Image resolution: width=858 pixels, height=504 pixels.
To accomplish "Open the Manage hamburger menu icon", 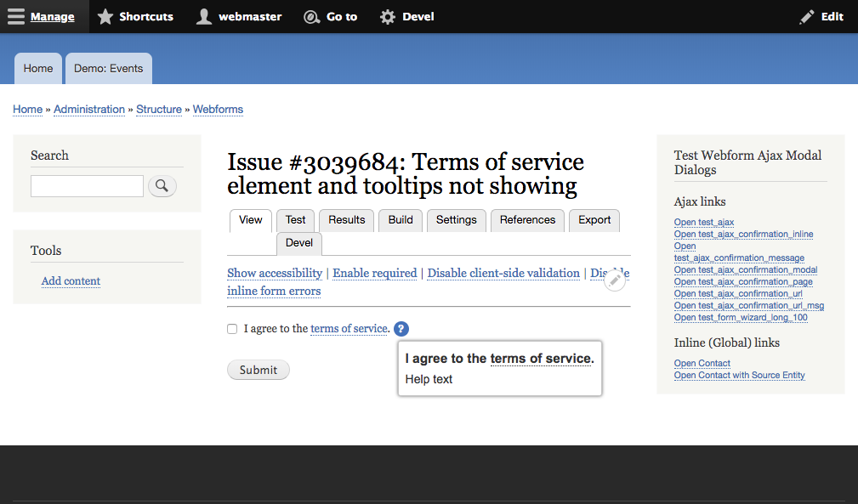I will 16,16.
